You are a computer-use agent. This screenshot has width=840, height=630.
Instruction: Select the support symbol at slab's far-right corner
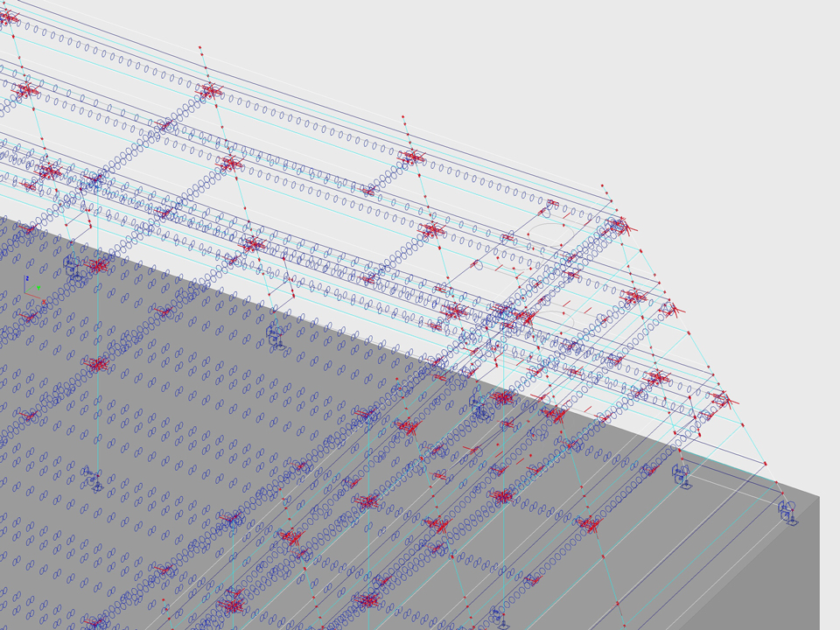click(787, 512)
